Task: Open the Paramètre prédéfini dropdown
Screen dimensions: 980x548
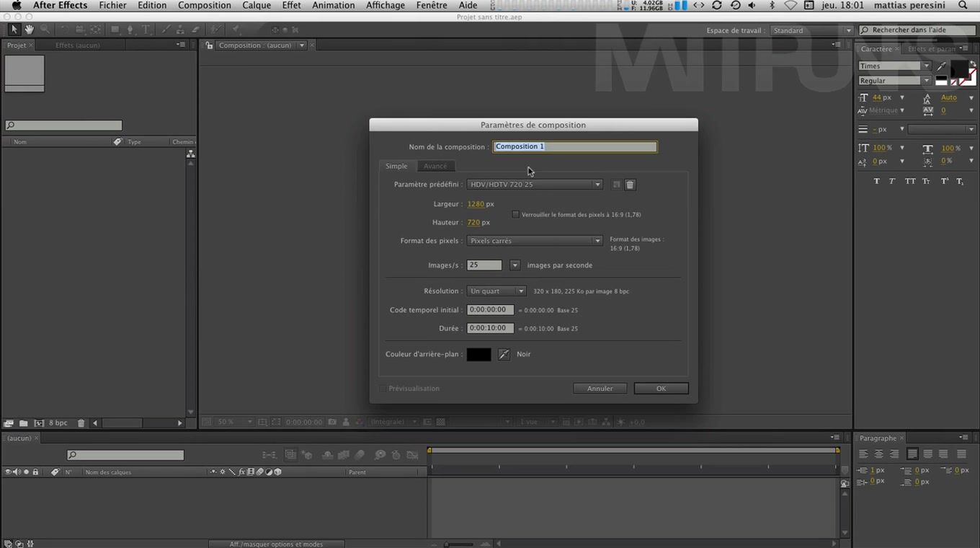Action: point(534,185)
